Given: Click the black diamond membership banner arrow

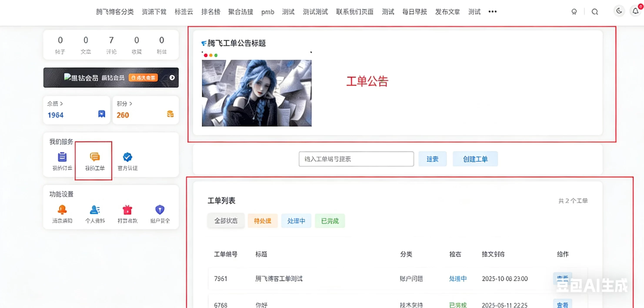Looking at the screenshot, I should point(172,78).
